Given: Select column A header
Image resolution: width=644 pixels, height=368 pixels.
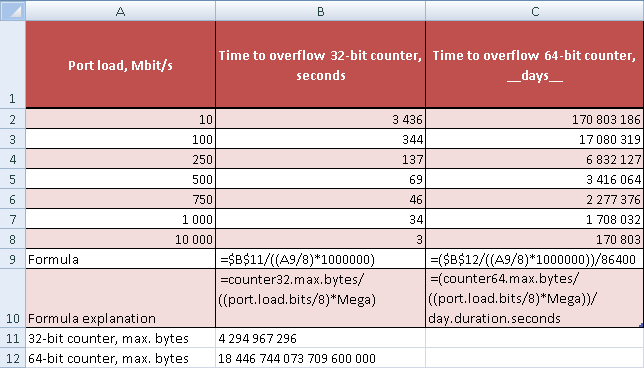Looking at the screenshot, I should [120, 11].
